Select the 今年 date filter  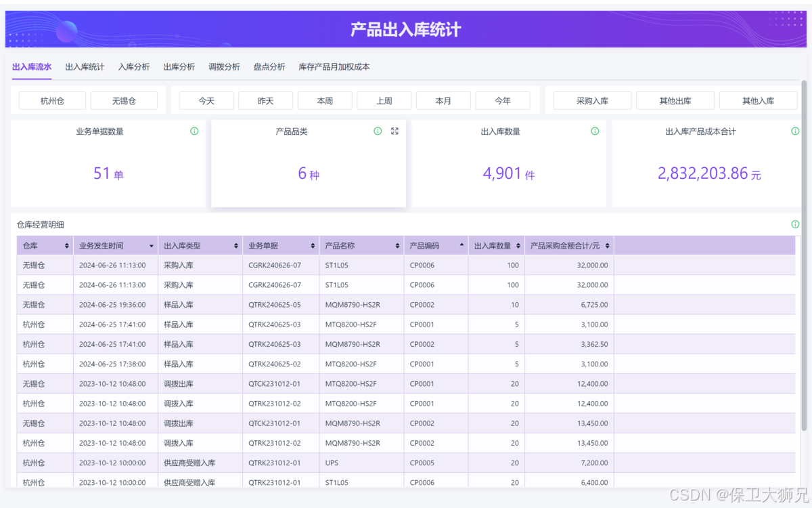(503, 101)
